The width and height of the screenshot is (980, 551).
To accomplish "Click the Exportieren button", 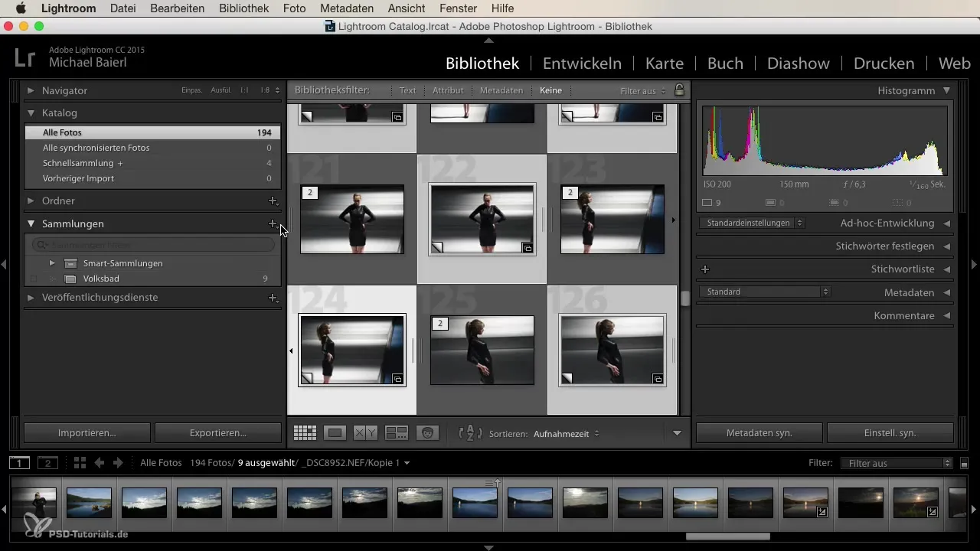I will pyautogui.click(x=218, y=432).
